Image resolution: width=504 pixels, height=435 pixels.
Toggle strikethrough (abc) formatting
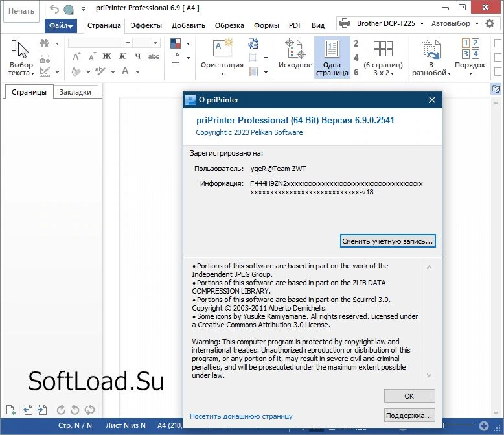[154, 56]
